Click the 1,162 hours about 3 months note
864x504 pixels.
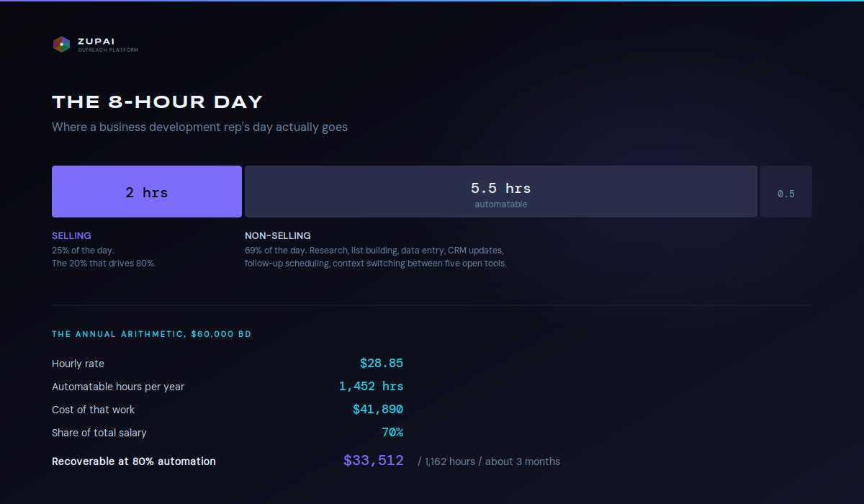pos(489,462)
